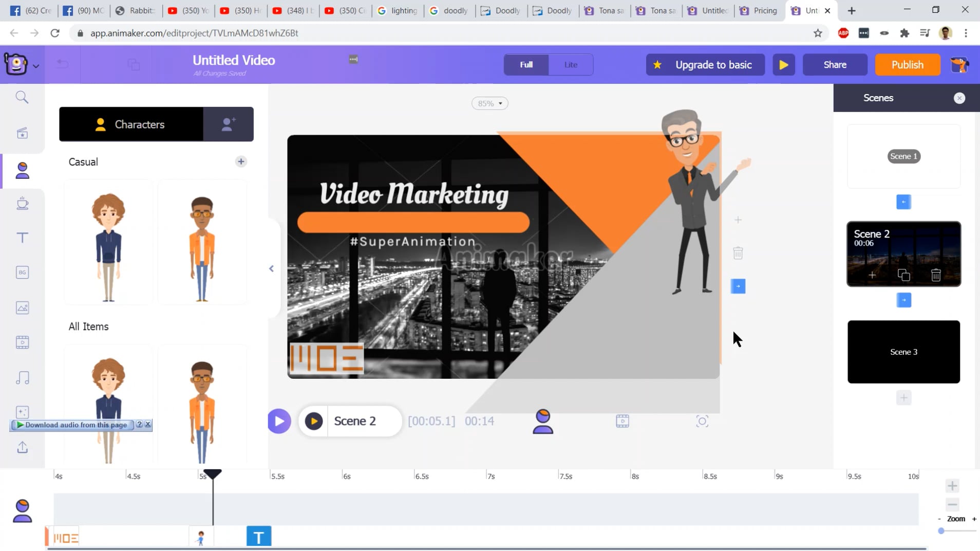The width and height of the screenshot is (980, 551).
Task: Open the Properties coffee cup icon
Action: coord(22,203)
